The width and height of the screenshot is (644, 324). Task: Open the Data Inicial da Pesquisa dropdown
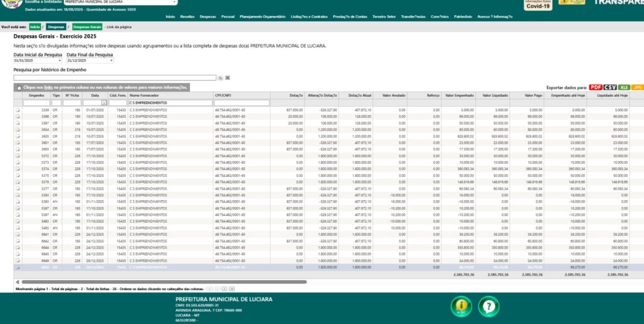60,61
